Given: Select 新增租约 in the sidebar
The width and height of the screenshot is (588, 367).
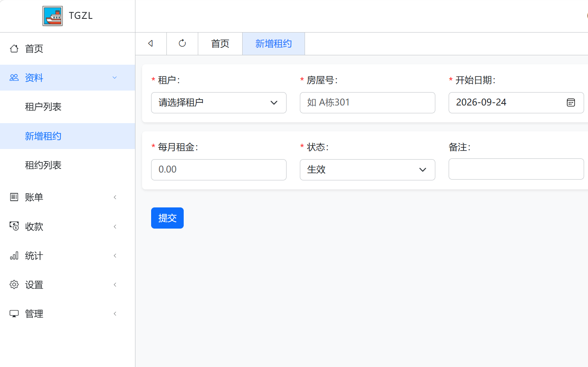Looking at the screenshot, I should (x=68, y=136).
